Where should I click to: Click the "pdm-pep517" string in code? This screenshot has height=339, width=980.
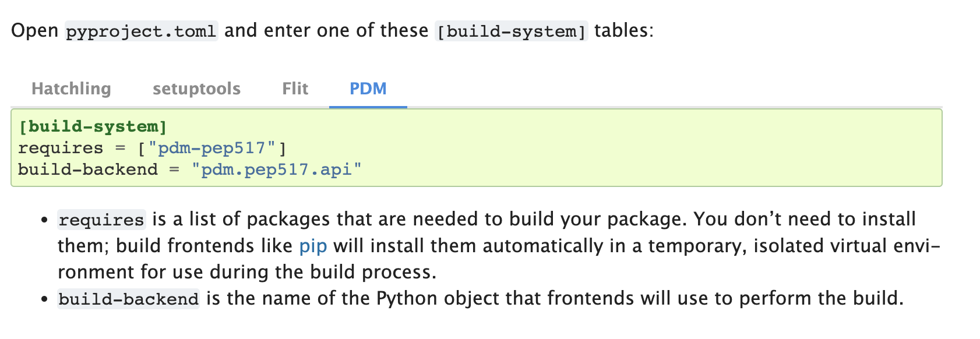point(211,148)
